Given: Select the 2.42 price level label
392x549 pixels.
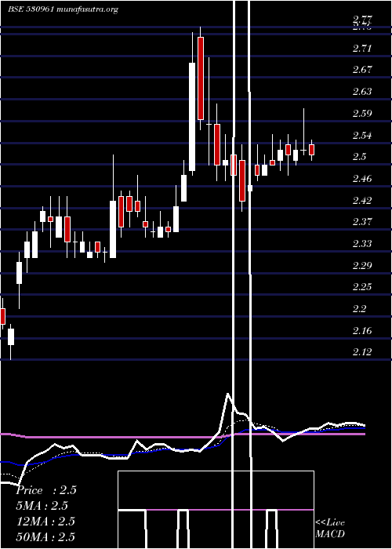Looking at the screenshot, I should tap(362, 201).
